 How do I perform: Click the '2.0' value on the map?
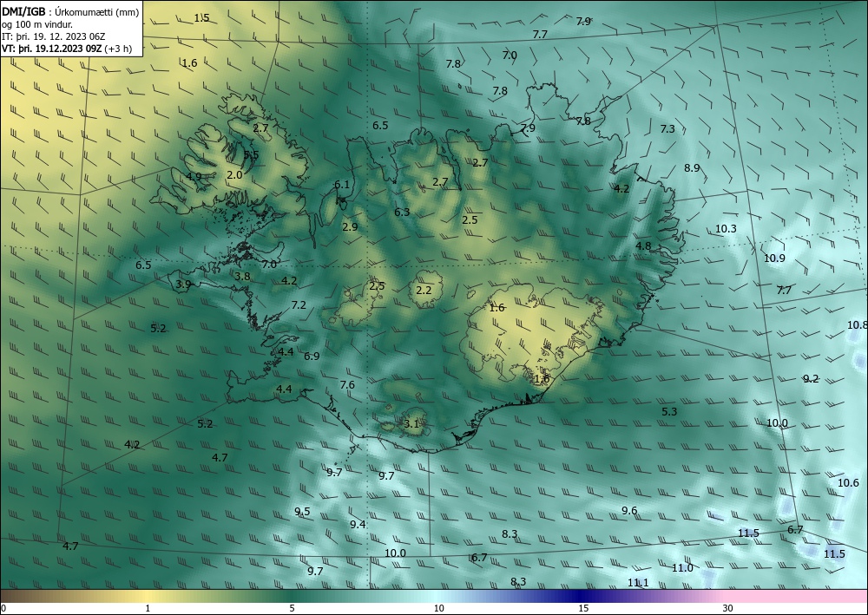(234, 174)
